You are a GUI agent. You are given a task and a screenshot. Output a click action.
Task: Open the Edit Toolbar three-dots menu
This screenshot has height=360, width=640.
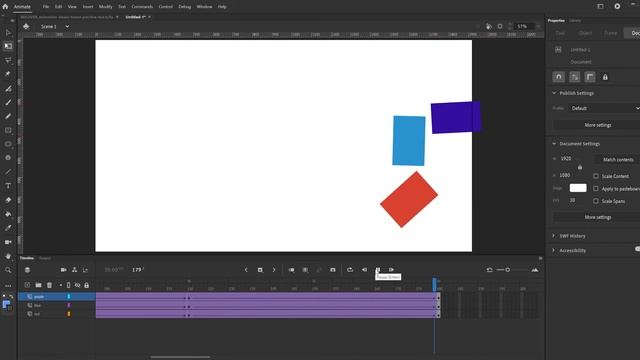[8, 286]
